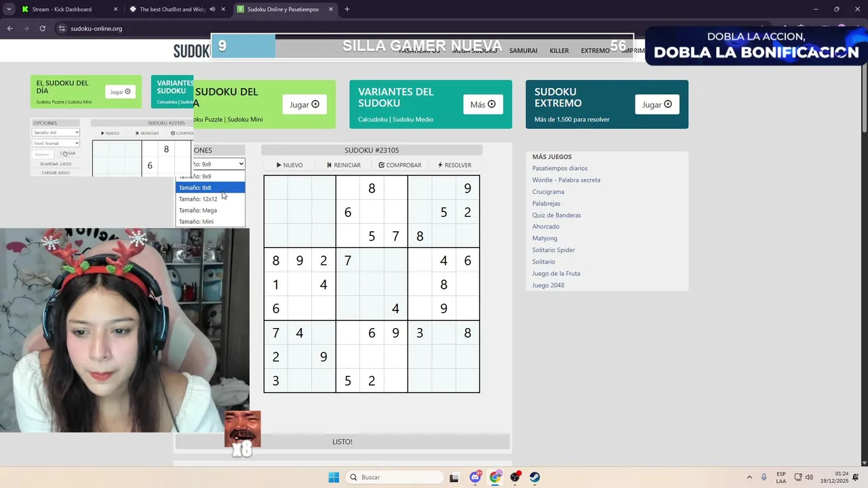This screenshot has height=488, width=868.
Task: Open Chrome from the taskbar
Action: pos(495,477)
